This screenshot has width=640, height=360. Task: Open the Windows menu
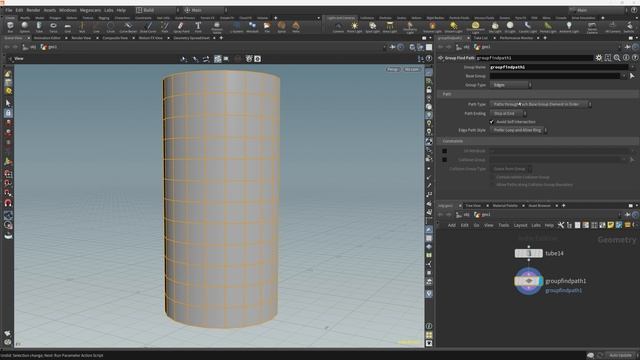point(68,10)
